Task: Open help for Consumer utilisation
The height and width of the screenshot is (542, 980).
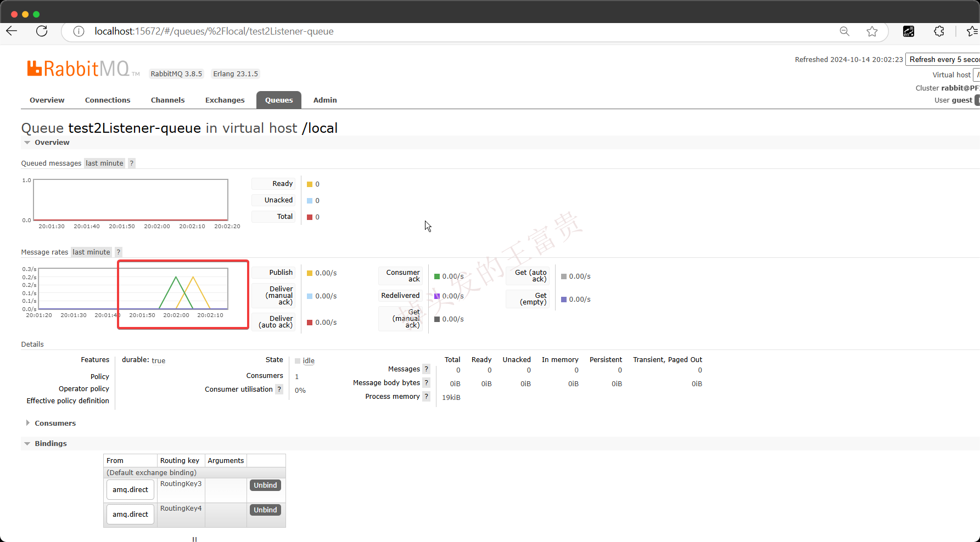Action: point(279,389)
